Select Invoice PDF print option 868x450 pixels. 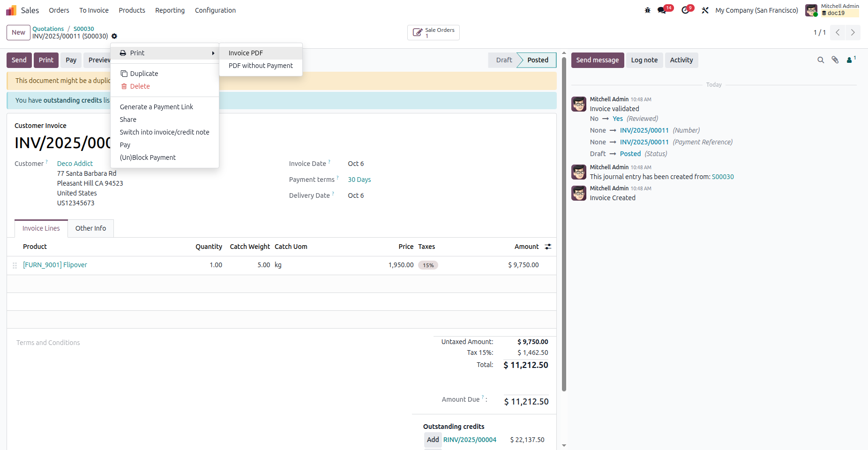pos(261,53)
